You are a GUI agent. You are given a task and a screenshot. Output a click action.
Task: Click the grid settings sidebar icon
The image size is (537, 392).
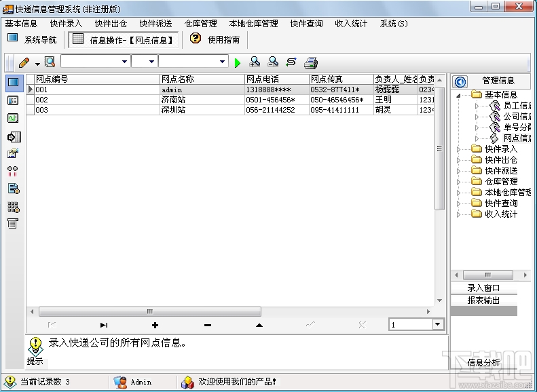14,207
